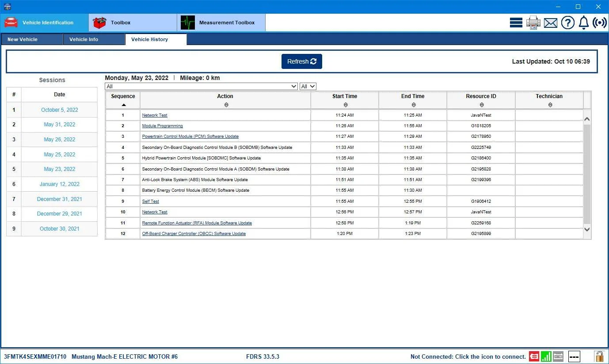Open the Measurement Toolbox tab
609x364 pixels.
tap(221, 23)
